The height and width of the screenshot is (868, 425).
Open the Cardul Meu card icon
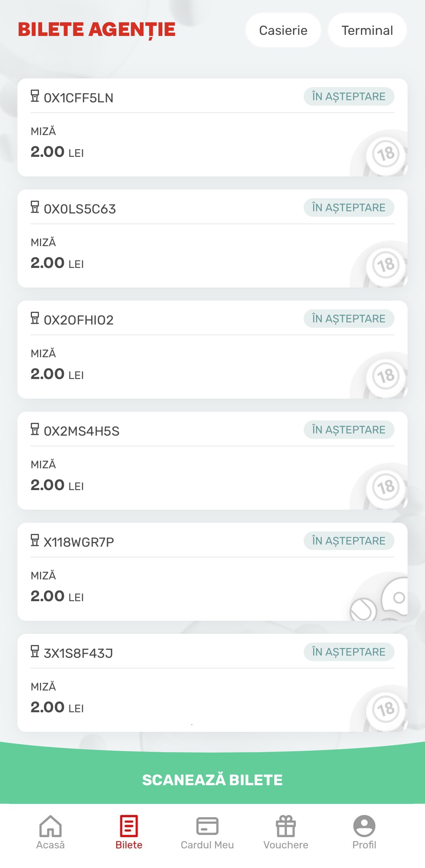tap(207, 826)
